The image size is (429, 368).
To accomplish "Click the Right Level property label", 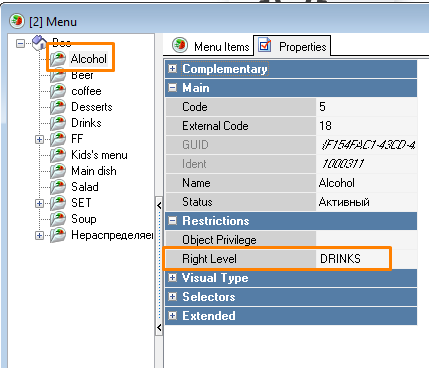I will click(x=209, y=259).
